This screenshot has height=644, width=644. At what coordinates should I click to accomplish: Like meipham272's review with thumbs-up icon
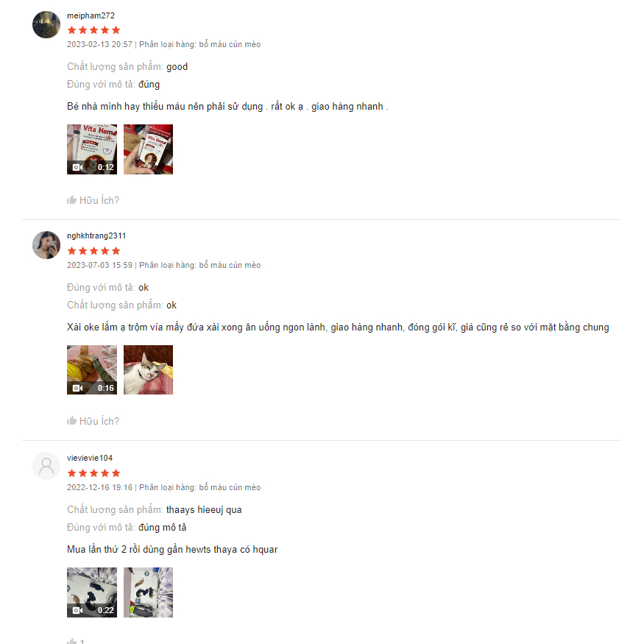(72, 200)
